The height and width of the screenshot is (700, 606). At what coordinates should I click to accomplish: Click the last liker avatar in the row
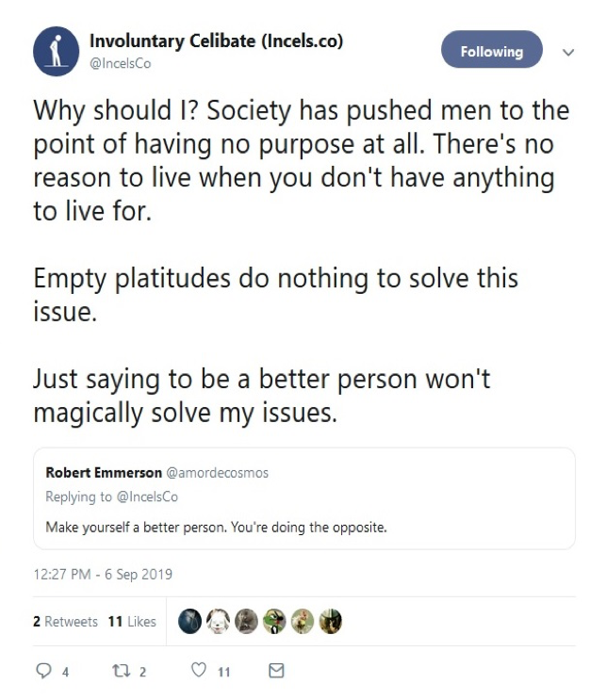(x=331, y=621)
